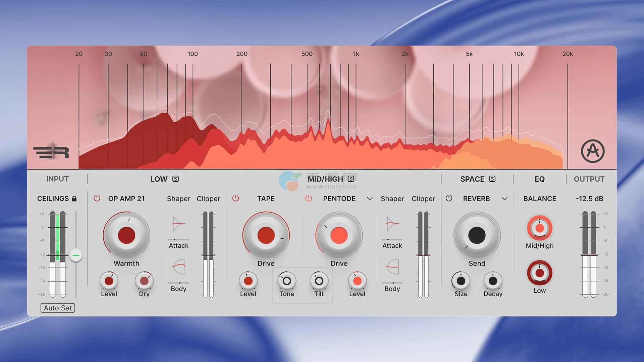
Task: Click the Dry knob in LOW section
Action: point(144,281)
